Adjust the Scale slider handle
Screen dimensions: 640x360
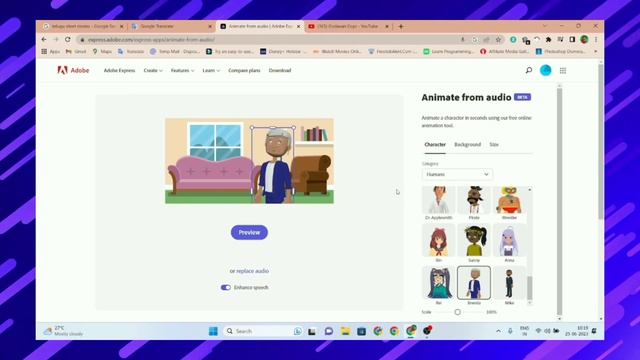click(x=458, y=312)
